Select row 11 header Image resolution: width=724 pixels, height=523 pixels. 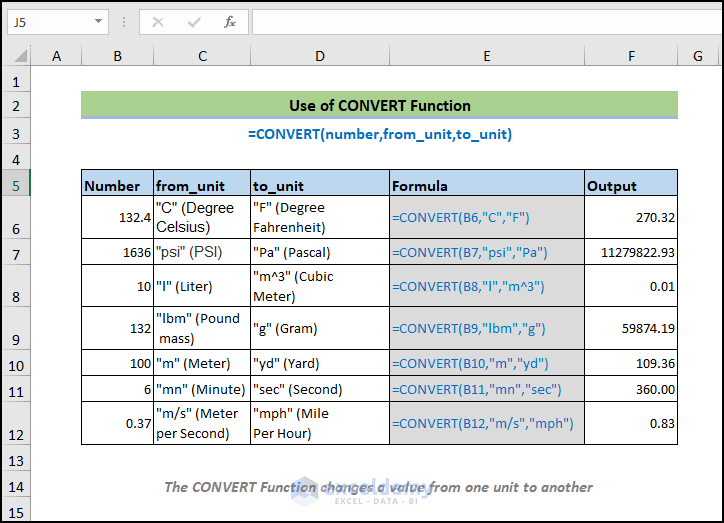pos(16,391)
